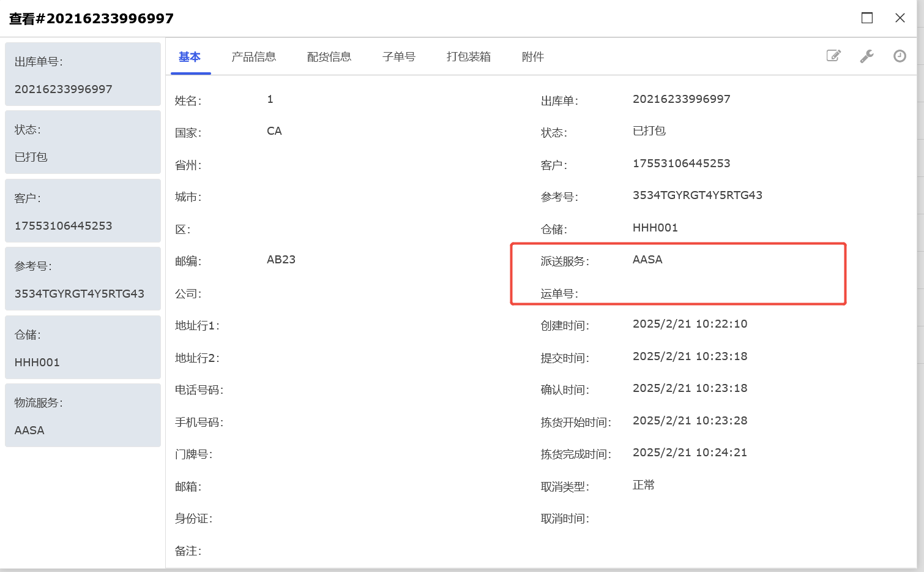Click the 门牌号 label
Screen dimensions: 924x572
(193, 454)
